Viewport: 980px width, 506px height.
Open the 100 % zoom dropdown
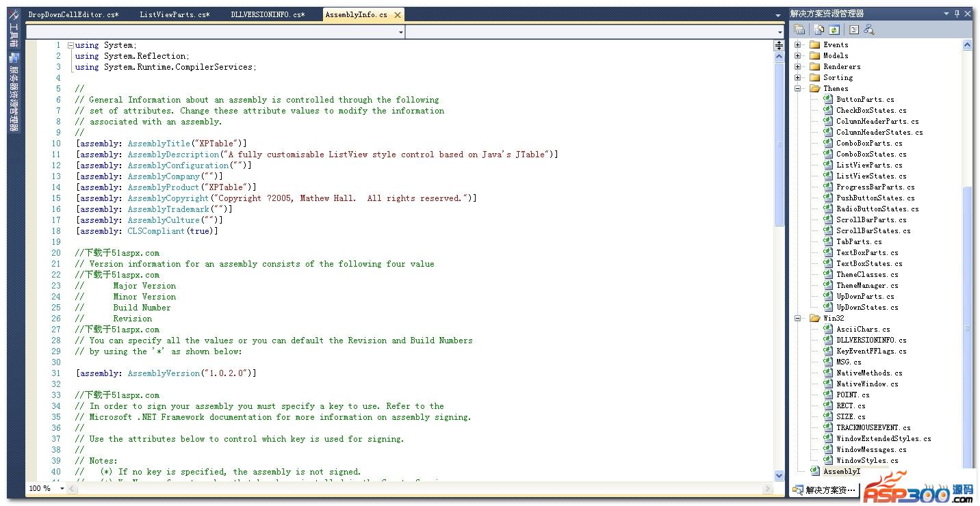pos(62,488)
